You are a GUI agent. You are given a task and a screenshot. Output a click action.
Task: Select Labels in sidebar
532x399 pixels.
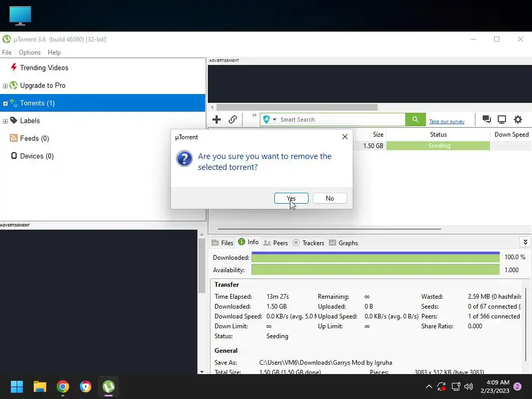pos(30,121)
